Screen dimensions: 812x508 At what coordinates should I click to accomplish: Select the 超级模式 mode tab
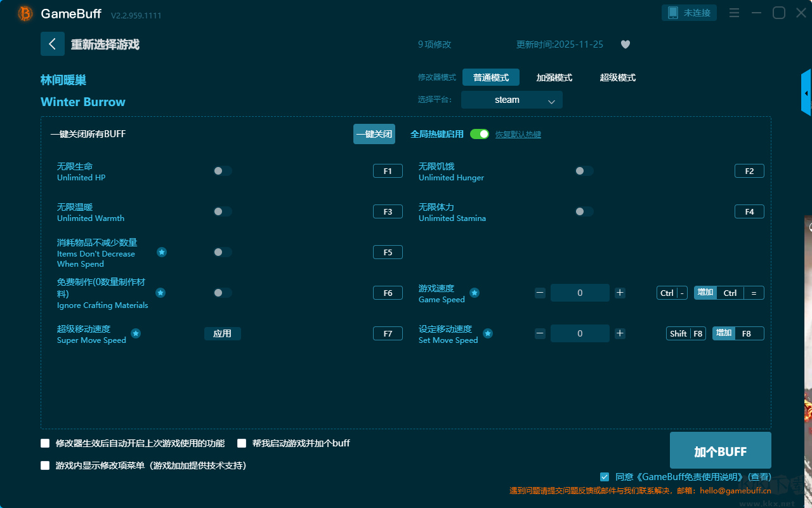coord(617,77)
